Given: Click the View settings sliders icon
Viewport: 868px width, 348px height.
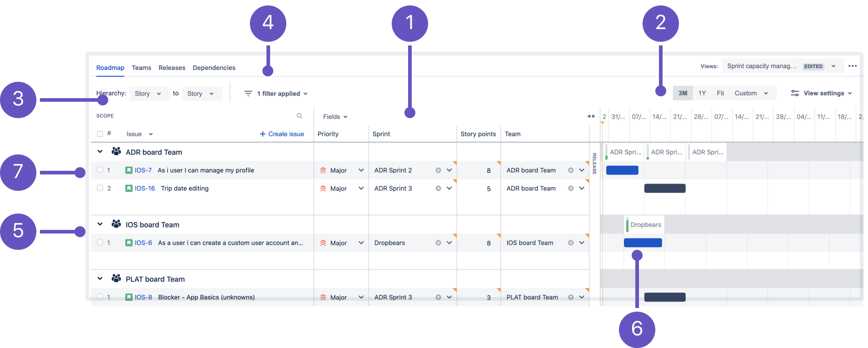Looking at the screenshot, I should [x=795, y=93].
